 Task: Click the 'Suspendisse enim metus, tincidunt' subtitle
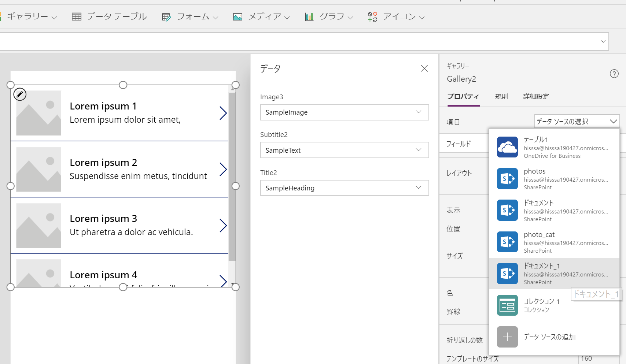[x=138, y=176]
